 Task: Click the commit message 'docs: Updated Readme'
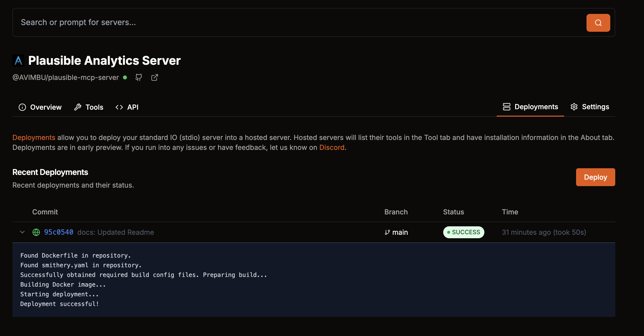coord(116,233)
